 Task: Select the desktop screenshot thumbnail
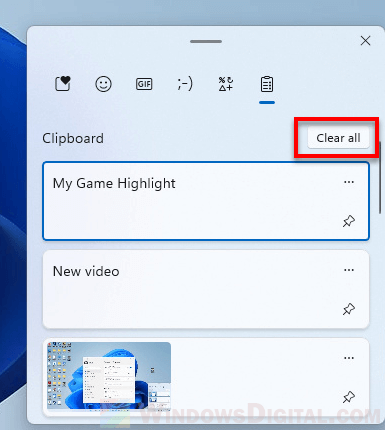109,376
